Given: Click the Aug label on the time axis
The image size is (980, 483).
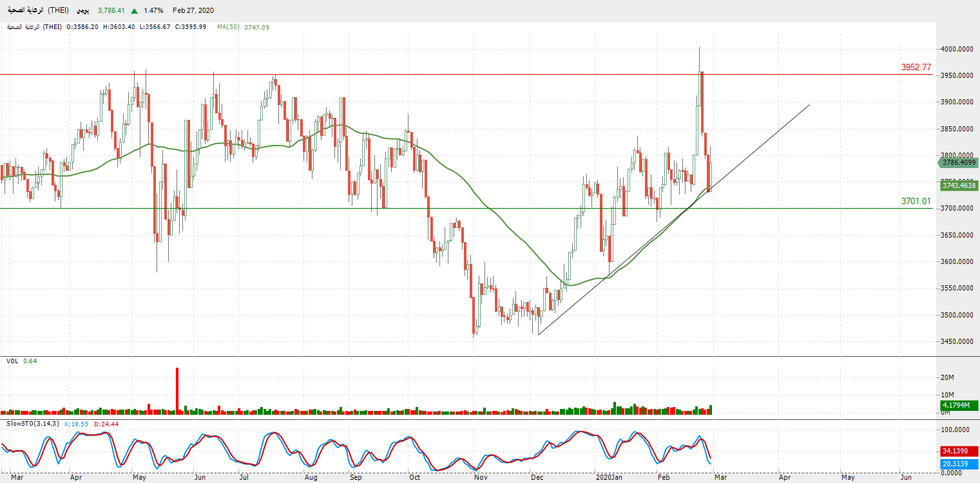Looking at the screenshot, I should click(311, 478).
